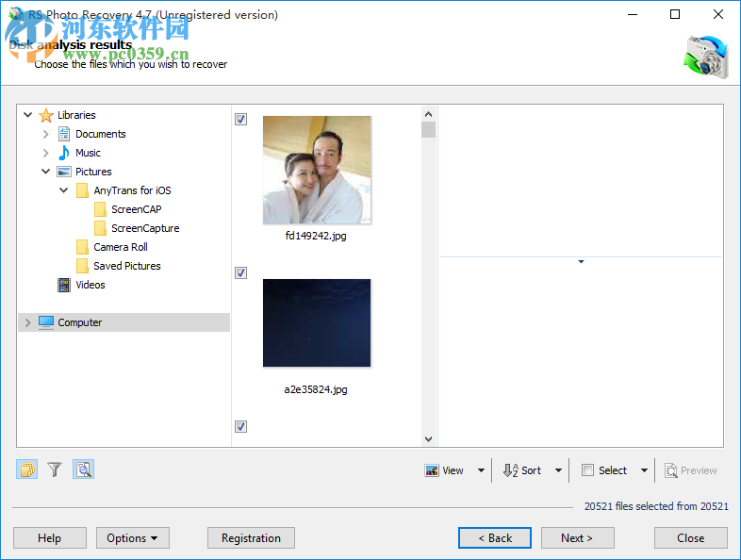Open the Options dropdown button
The width and height of the screenshot is (741, 560).
[133, 537]
